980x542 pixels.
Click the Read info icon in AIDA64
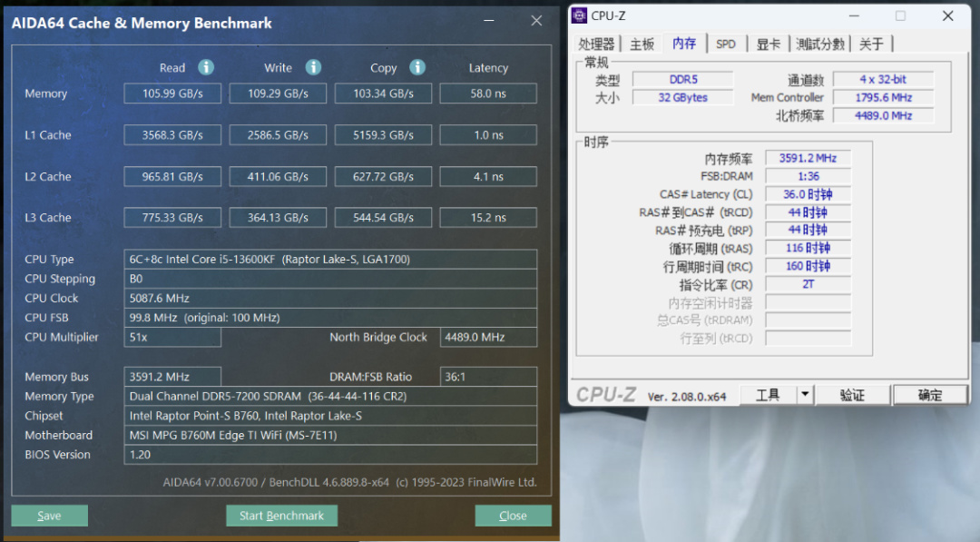tap(206, 67)
